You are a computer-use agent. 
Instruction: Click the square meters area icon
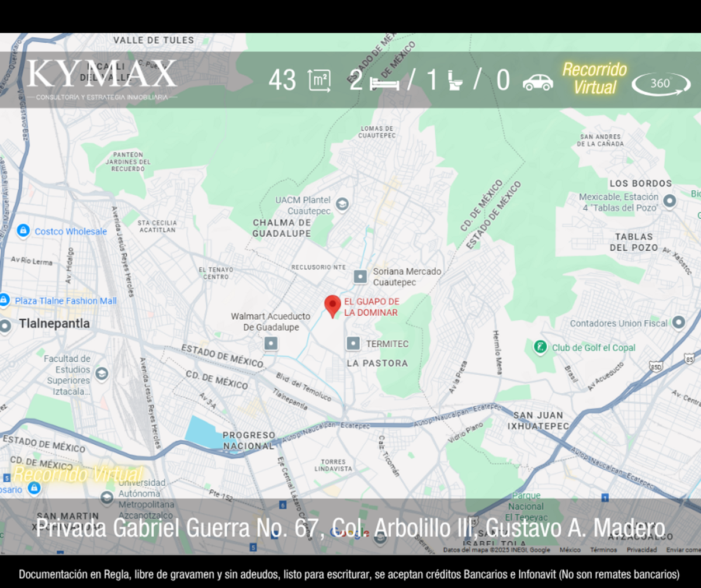(x=319, y=81)
